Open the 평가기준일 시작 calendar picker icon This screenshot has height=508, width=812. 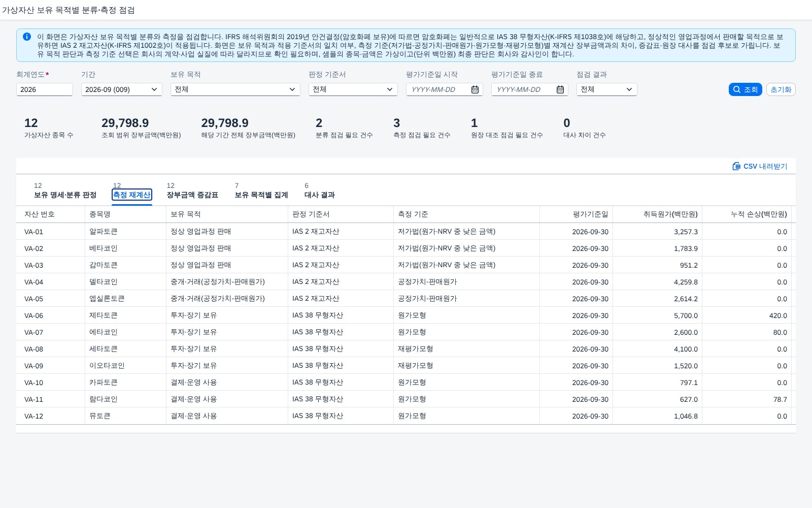(x=475, y=89)
